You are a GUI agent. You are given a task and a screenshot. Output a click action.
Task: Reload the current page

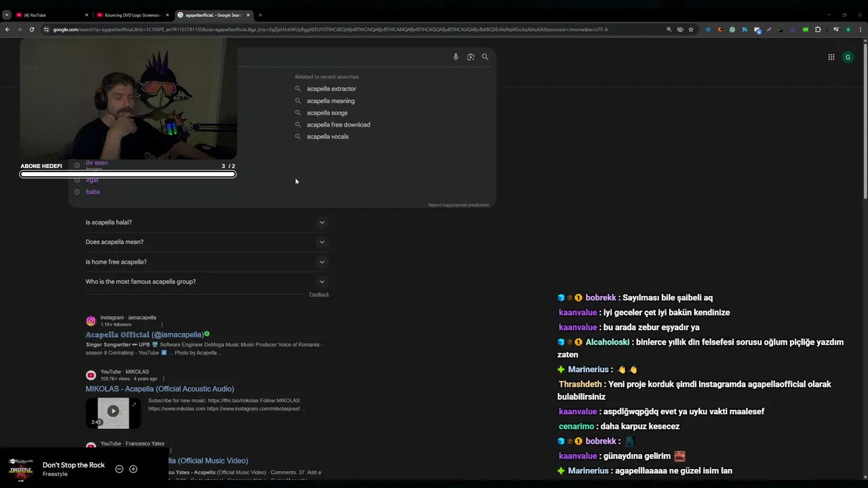pyautogui.click(x=31, y=29)
